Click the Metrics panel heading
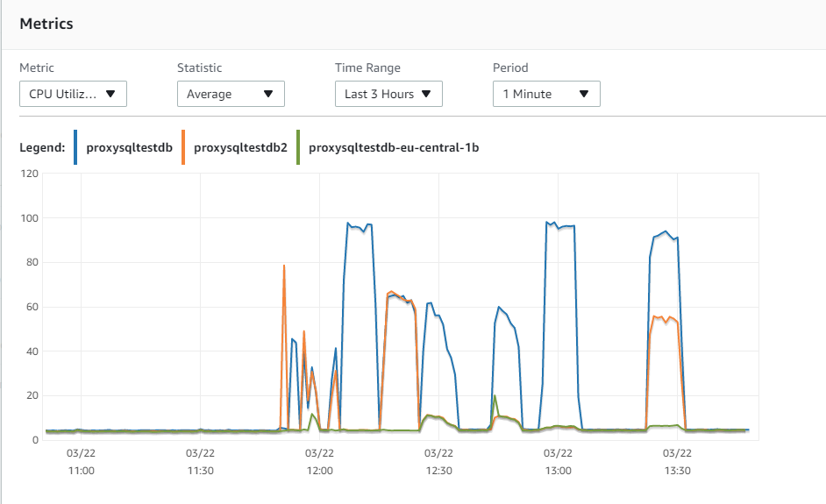 (x=46, y=24)
